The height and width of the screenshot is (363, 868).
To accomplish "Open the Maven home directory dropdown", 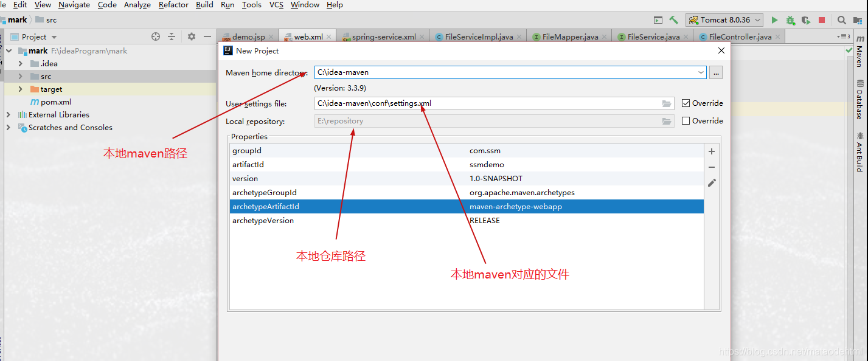I will (701, 72).
